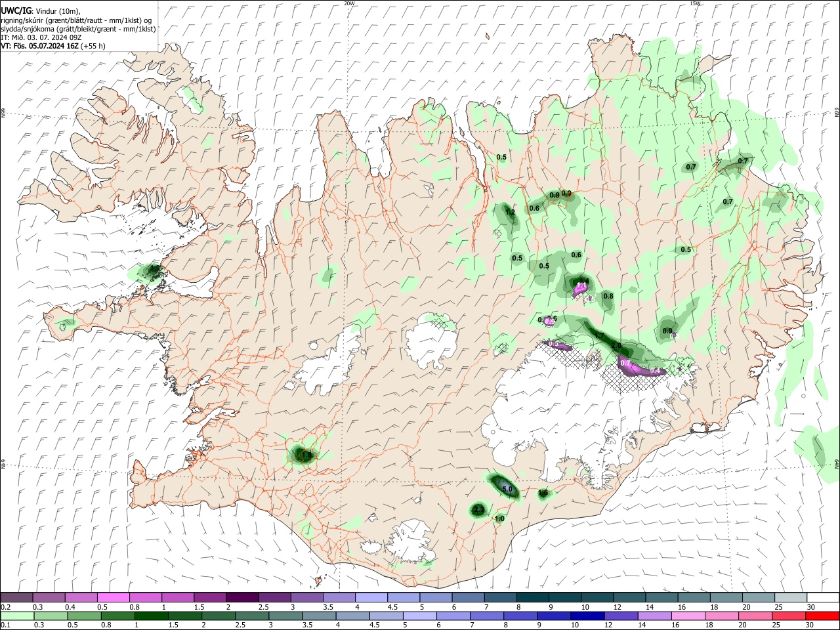Viewport: 840px width, 630px height.
Task: Click the 'UWC/IG: Vindur (10m)' title text
Action: (40, 10)
